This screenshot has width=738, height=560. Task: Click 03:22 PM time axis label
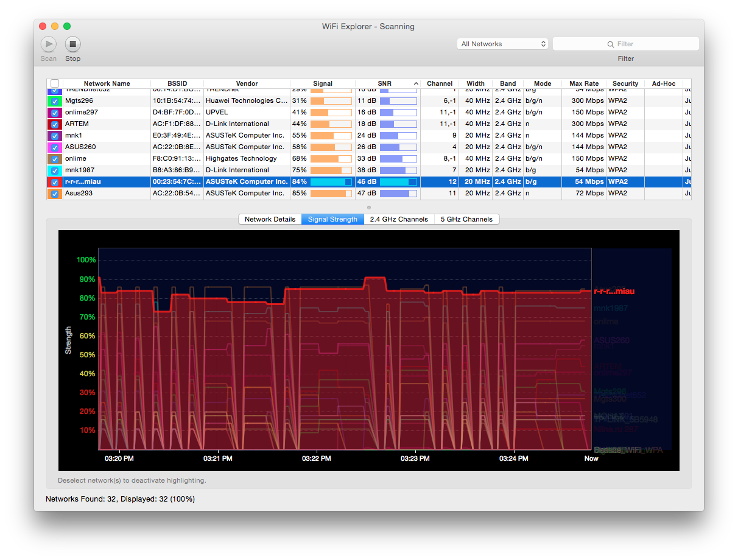click(x=317, y=458)
